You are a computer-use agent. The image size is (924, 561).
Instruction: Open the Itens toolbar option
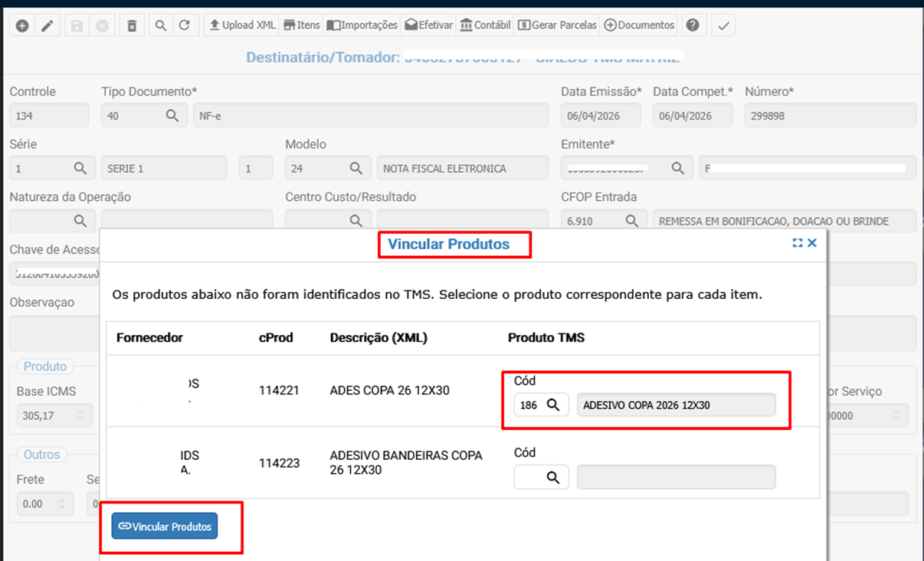[301, 25]
